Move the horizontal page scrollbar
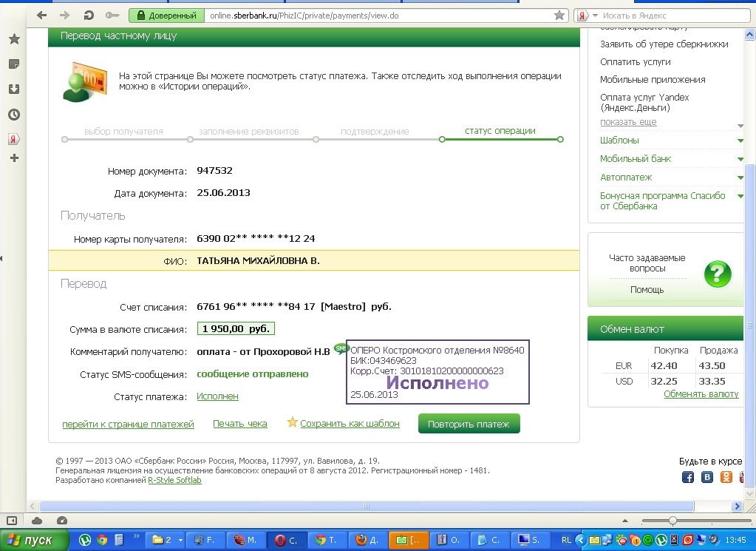 [x=367, y=506]
